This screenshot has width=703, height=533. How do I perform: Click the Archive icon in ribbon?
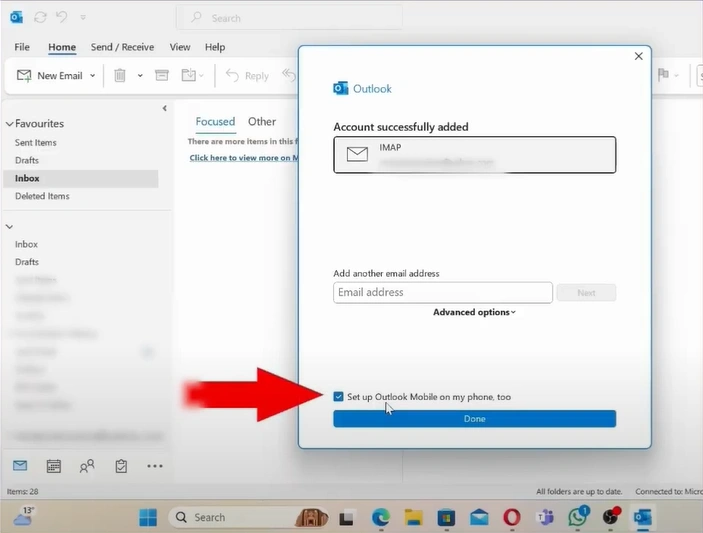(162, 75)
